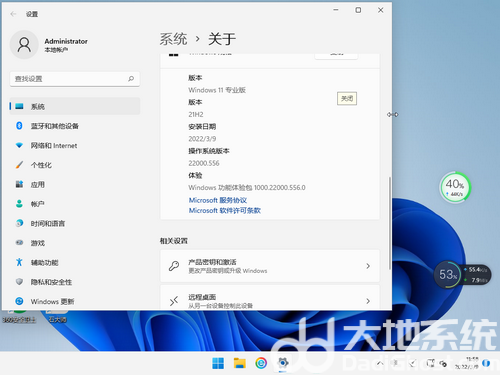This screenshot has width=500, height=375.
Task: Click the 2022/3/9 install date value
Action: (x=202, y=139)
